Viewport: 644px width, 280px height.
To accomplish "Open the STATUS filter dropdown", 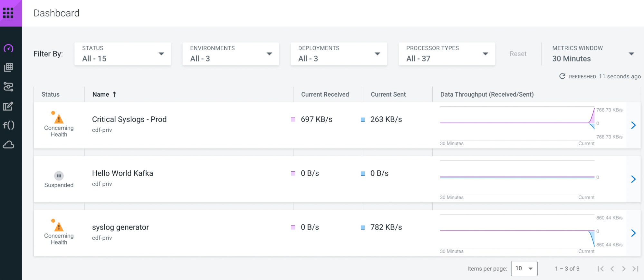I will pyautogui.click(x=123, y=54).
